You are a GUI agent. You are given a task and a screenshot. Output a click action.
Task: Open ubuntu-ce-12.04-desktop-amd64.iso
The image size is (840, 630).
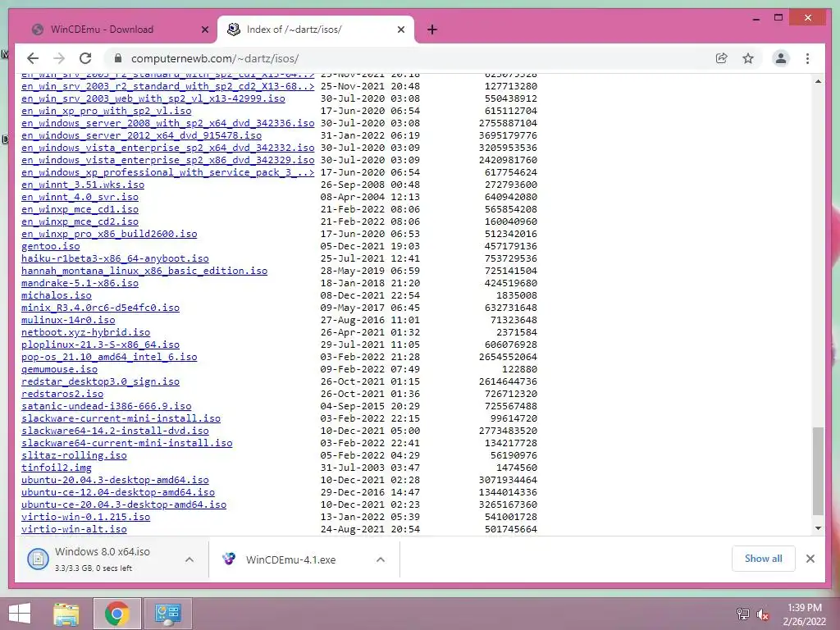point(118,493)
